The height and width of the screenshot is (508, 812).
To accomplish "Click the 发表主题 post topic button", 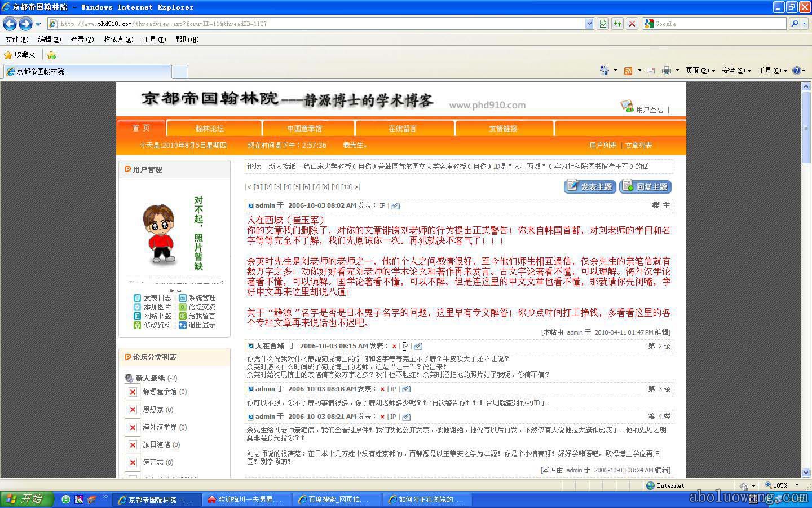I will pos(590,186).
